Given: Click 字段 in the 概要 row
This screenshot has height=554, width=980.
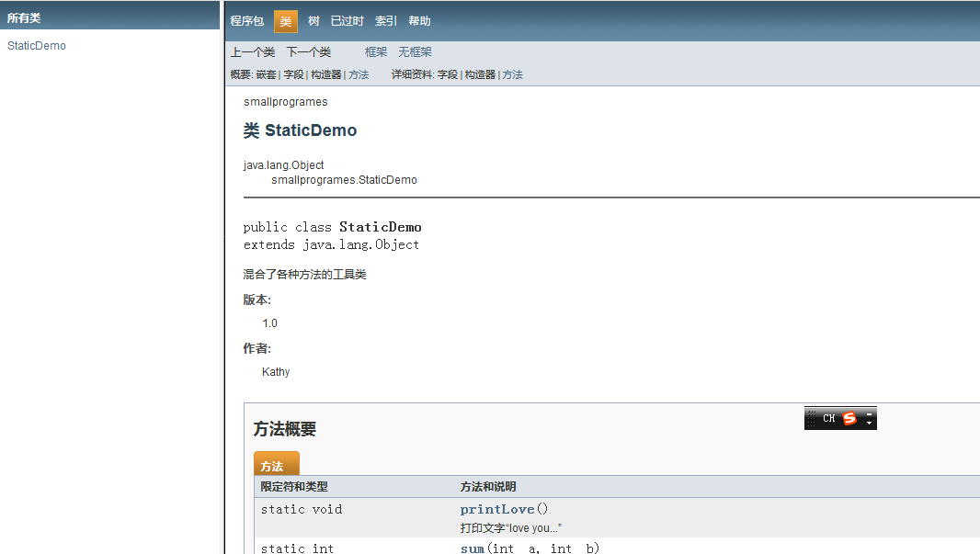Looking at the screenshot, I should pos(294,75).
